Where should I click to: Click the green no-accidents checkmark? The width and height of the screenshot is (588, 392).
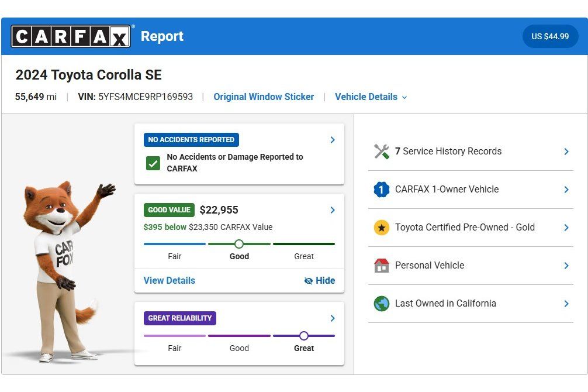153,163
